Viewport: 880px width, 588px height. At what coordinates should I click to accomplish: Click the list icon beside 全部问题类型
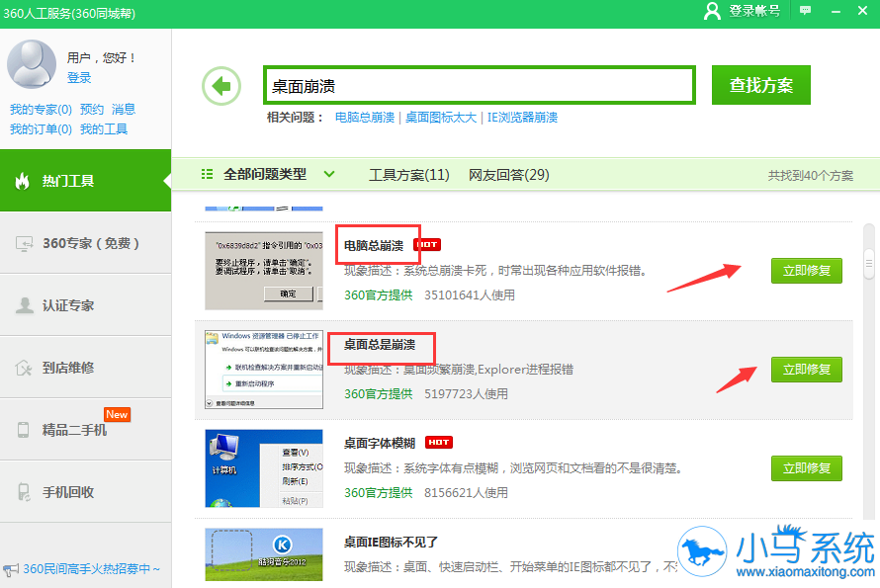(207, 175)
